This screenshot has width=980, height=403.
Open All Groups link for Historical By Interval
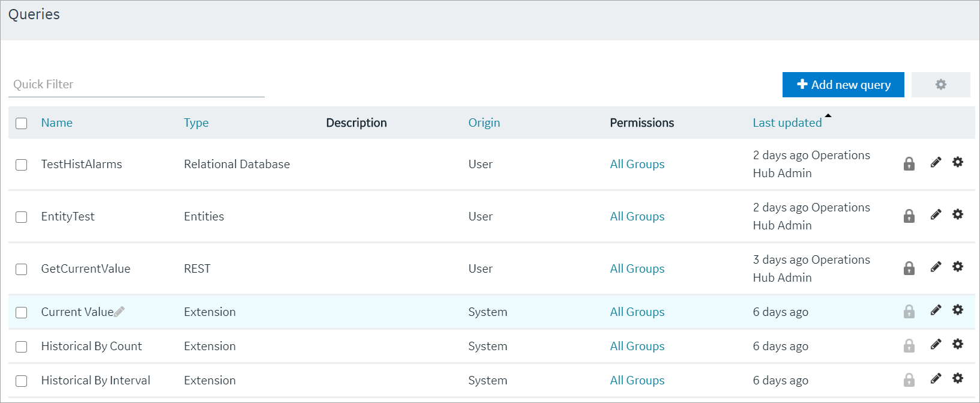pyautogui.click(x=637, y=380)
